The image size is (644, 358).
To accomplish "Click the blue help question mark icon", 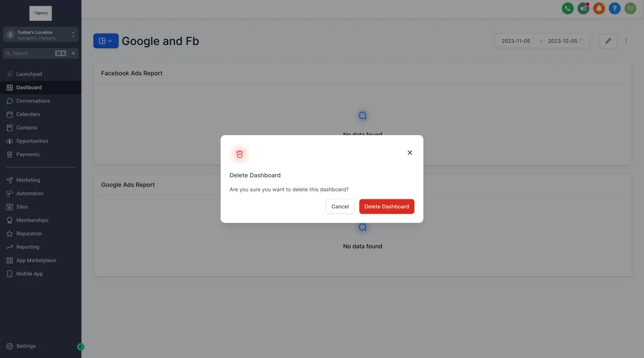I will click(x=615, y=8).
